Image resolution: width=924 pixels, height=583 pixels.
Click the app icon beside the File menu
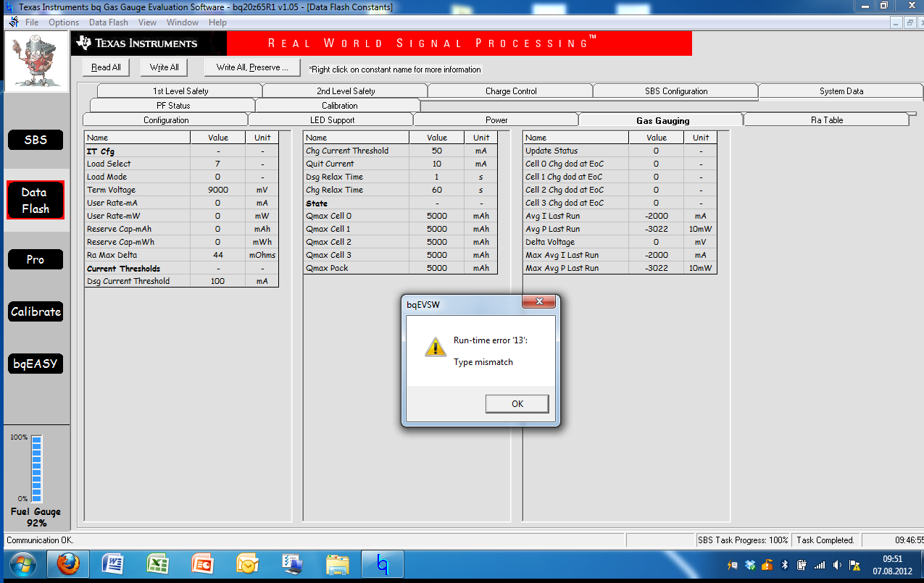[14, 22]
